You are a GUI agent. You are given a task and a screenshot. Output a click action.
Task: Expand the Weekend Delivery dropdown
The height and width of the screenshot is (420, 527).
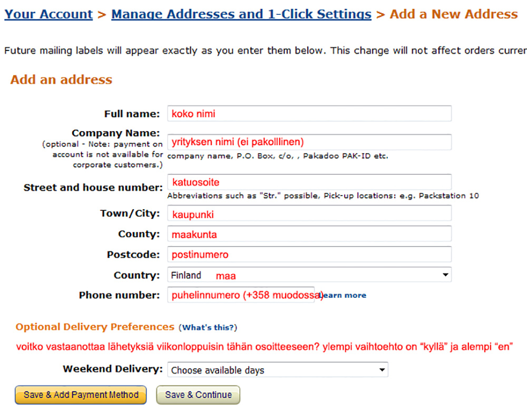[278, 369]
